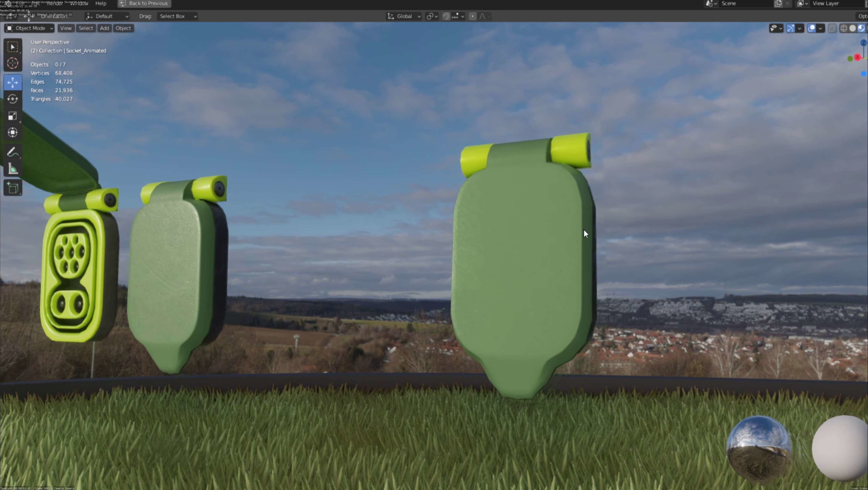The height and width of the screenshot is (490, 868).
Task: Click the Scene name field
Action: tap(746, 3)
